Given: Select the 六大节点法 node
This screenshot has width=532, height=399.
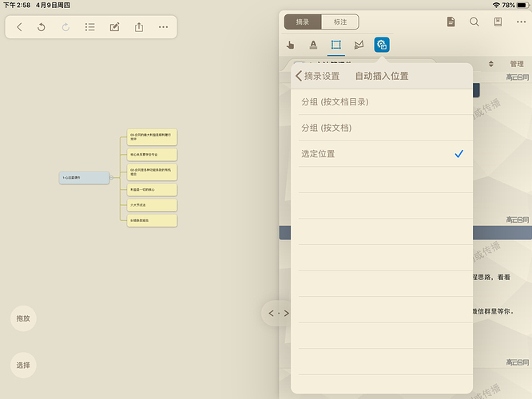Looking at the screenshot, I should [x=152, y=205].
